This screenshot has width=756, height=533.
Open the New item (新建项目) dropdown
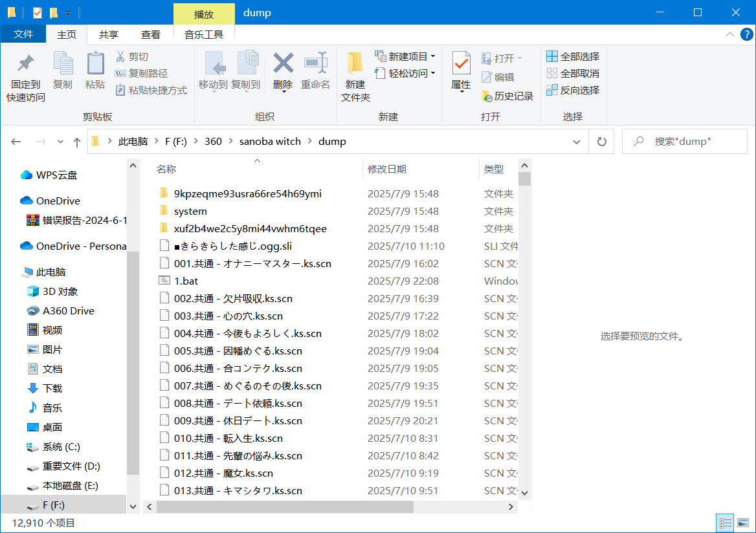pyautogui.click(x=405, y=57)
